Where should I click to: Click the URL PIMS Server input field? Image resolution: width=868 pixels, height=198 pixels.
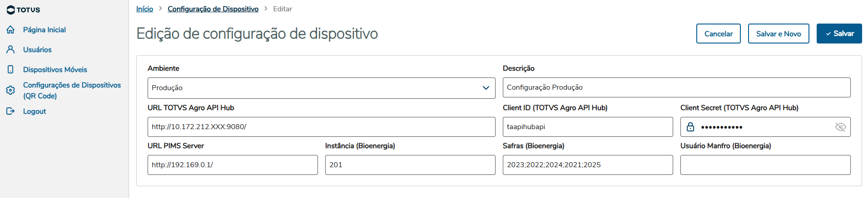[233, 165]
